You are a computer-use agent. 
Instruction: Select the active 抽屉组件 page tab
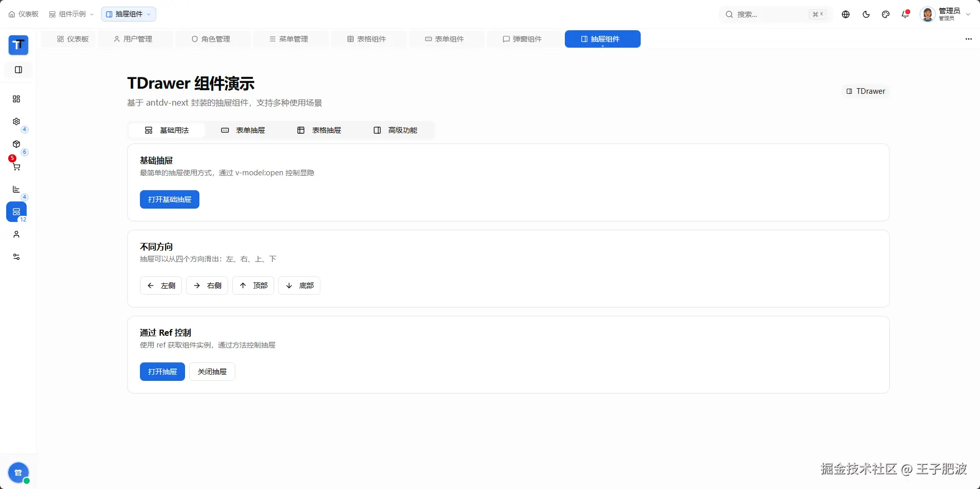(603, 39)
